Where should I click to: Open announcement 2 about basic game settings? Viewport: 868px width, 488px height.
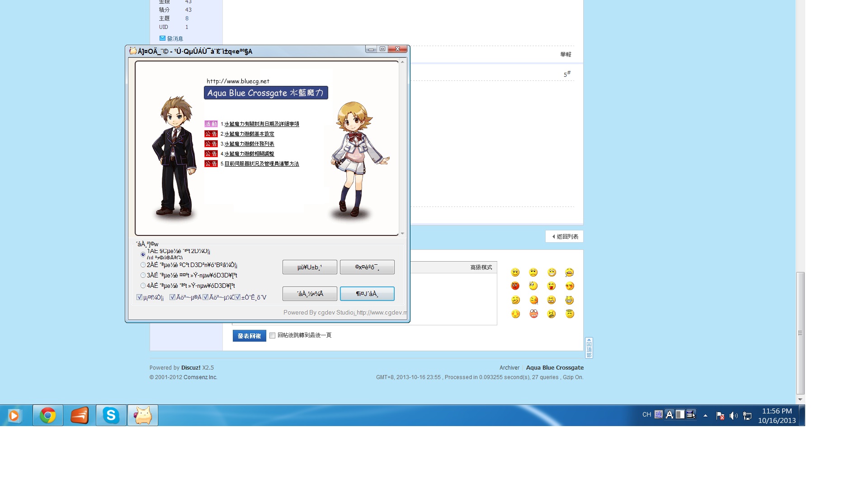pyautogui.click(x=249, y=134)
